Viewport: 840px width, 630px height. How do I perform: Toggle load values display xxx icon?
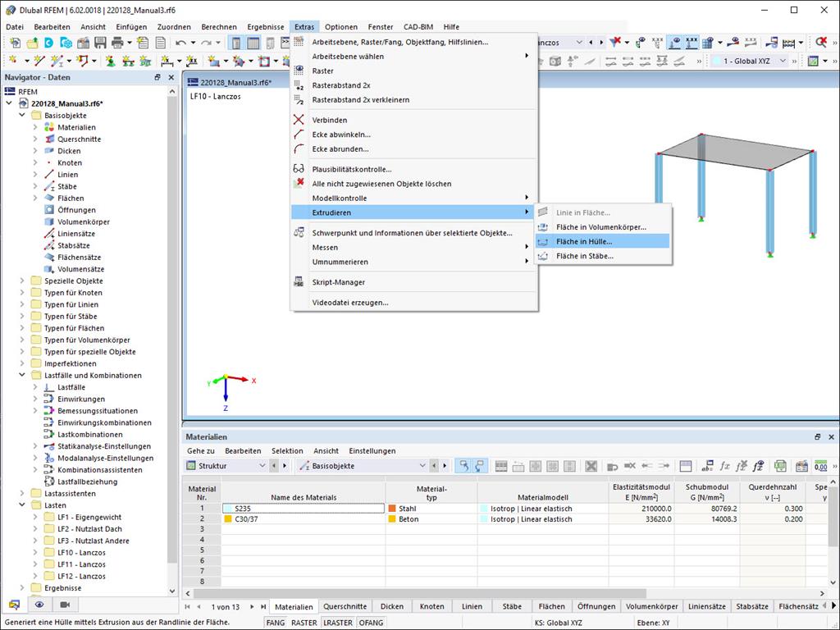[692, 43]
